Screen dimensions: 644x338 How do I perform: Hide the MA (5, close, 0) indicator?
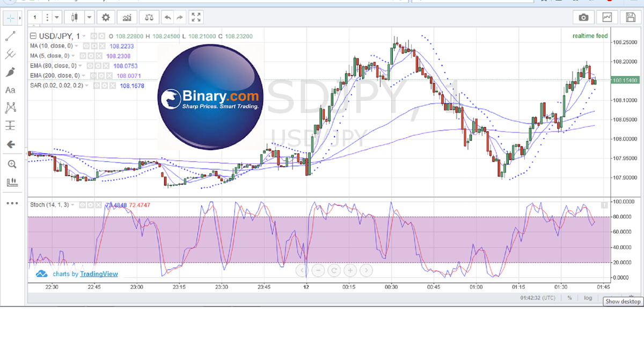click(x=83, y=56)
